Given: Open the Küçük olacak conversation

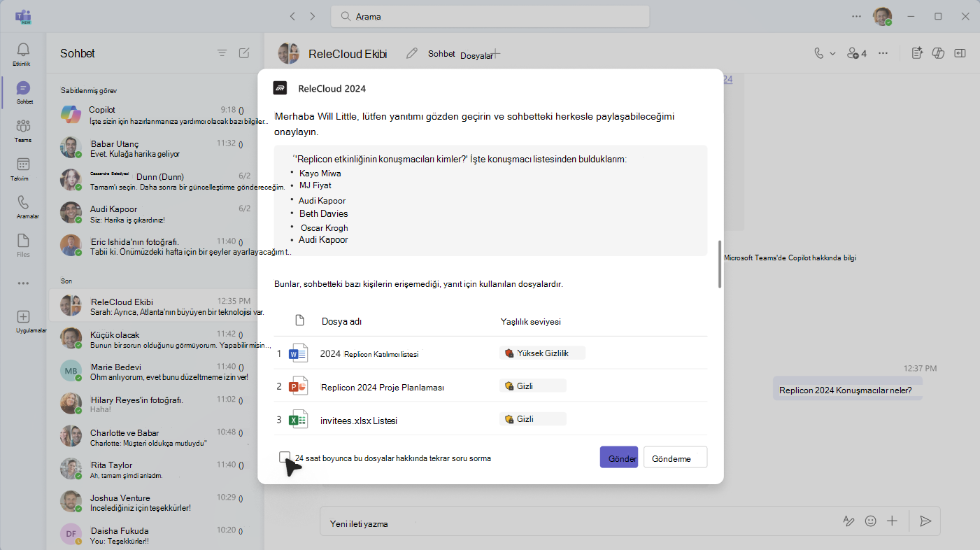Looking at the screenshot, I should [155, 339].
